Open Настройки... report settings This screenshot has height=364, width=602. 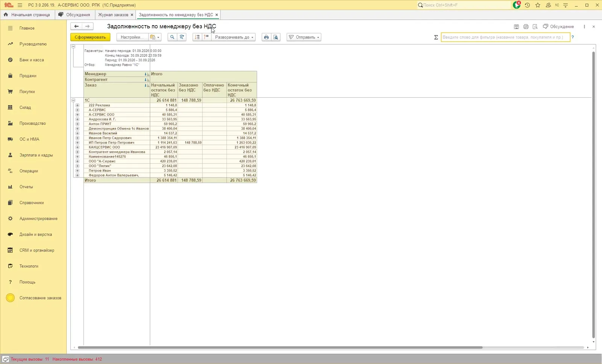click(x=132, y=37)
